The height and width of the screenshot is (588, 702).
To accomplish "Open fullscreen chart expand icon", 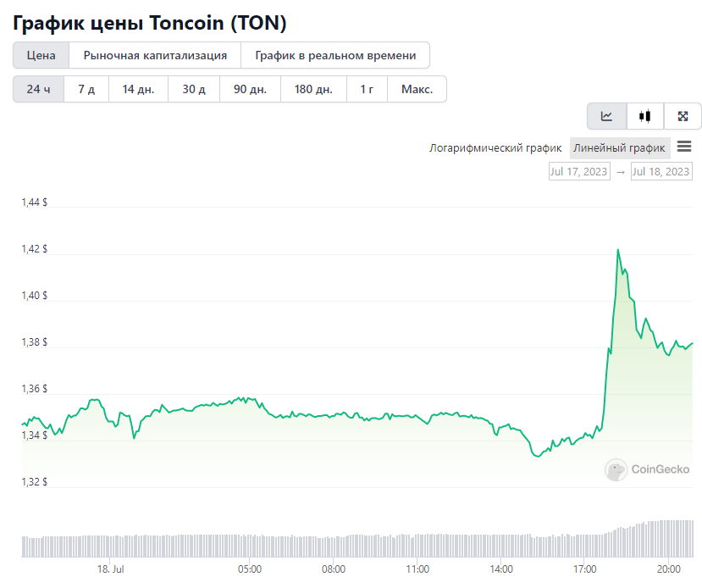I will coord(683,116).
